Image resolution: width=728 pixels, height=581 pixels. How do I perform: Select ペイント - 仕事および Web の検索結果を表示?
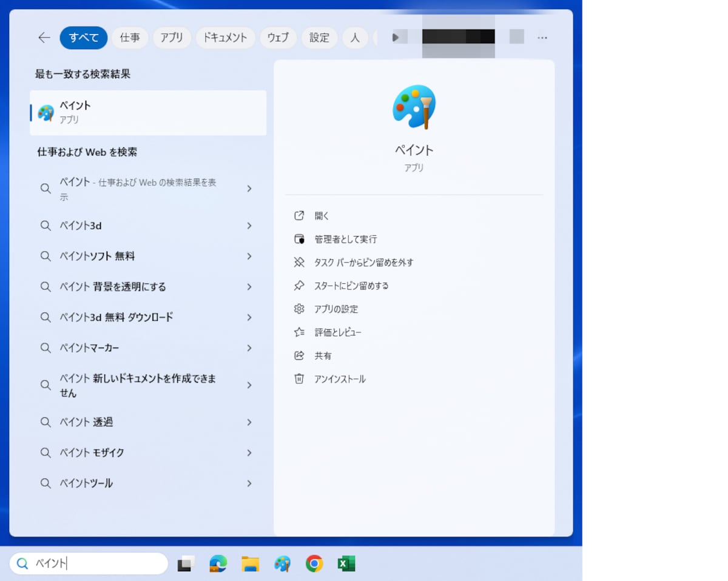148,189
